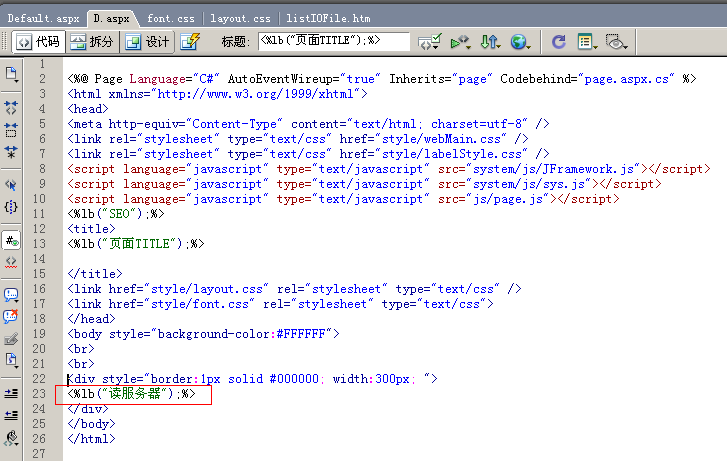Toggle Highlight Invalid Code
The height and width of the screenshot is (461, 727).
click(11, 262)
